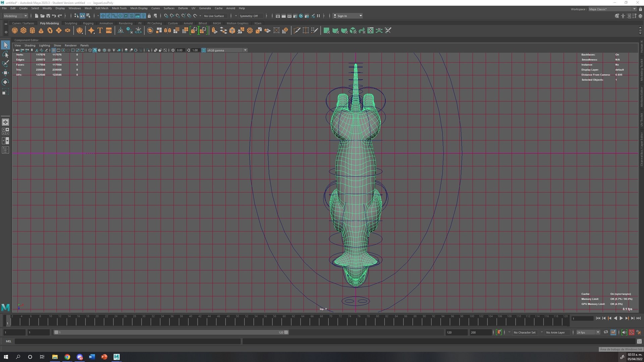Activate the Paint selection tool
Screen dimensions: 644x362
5,63
